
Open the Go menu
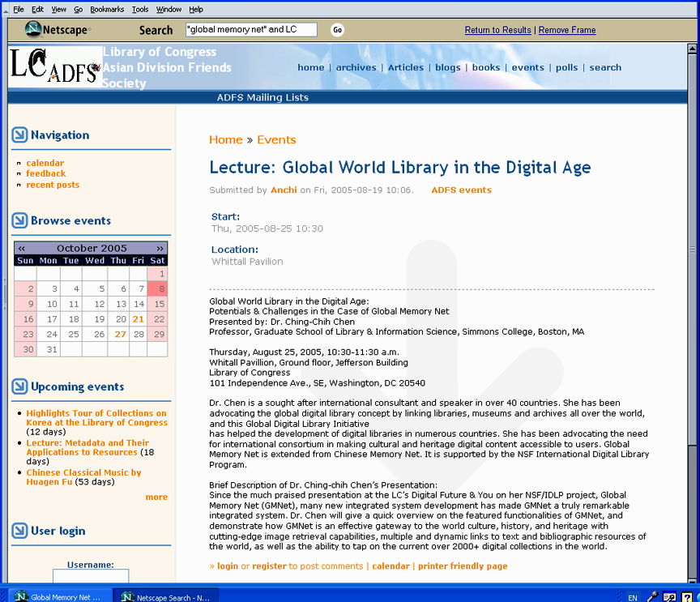coord(78,9)
